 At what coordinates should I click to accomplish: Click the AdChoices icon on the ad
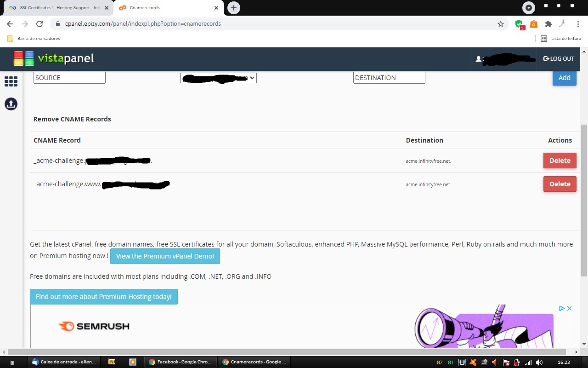point(561,308)
